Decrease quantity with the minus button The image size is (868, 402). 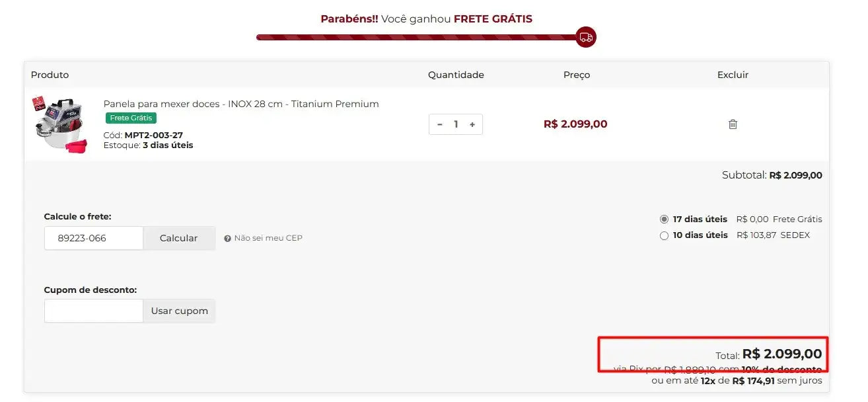[440, 124]
